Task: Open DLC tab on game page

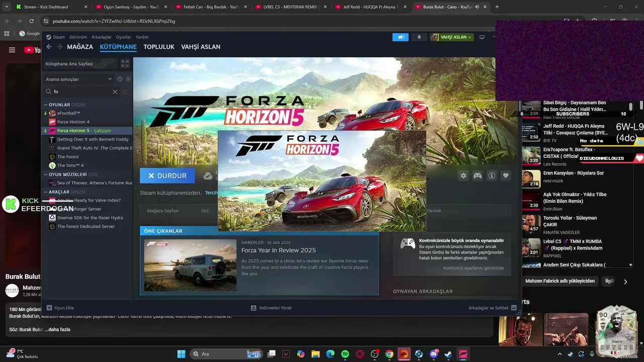Action: point(205,211)
